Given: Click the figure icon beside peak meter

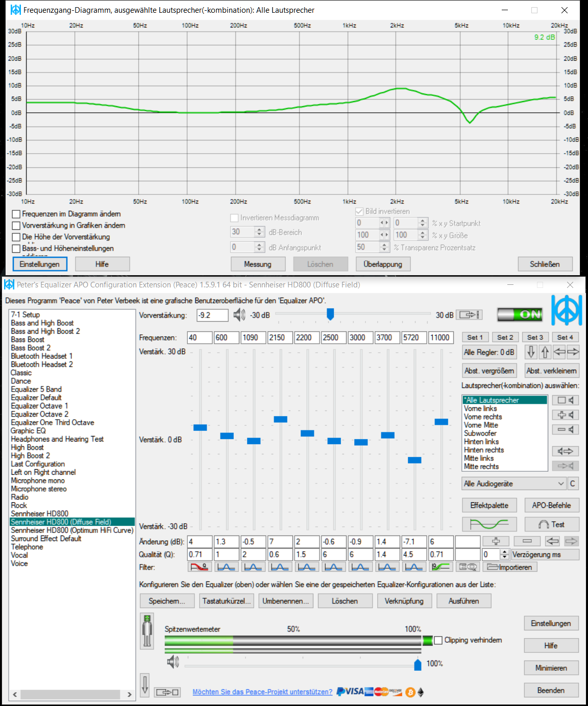Looking at the screenshot, I should click(x=148, y=631).
